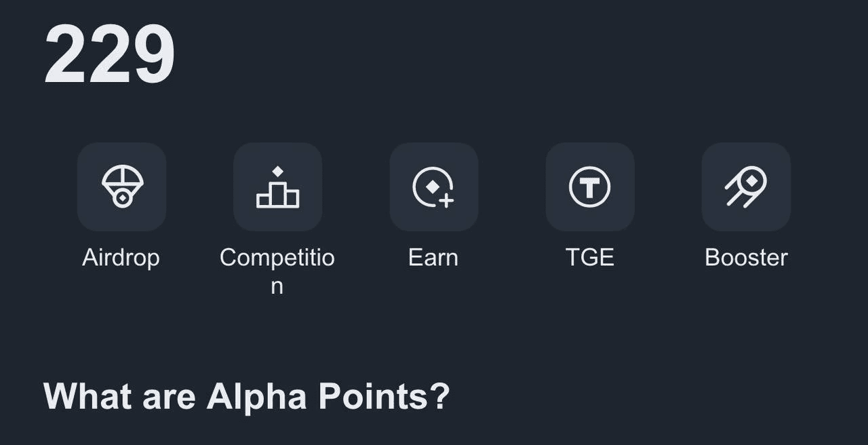Image resolution: width=868 pixels, height=445 pixels.
Task: Tap the Competition text label
Action: [x=277, y=258]
